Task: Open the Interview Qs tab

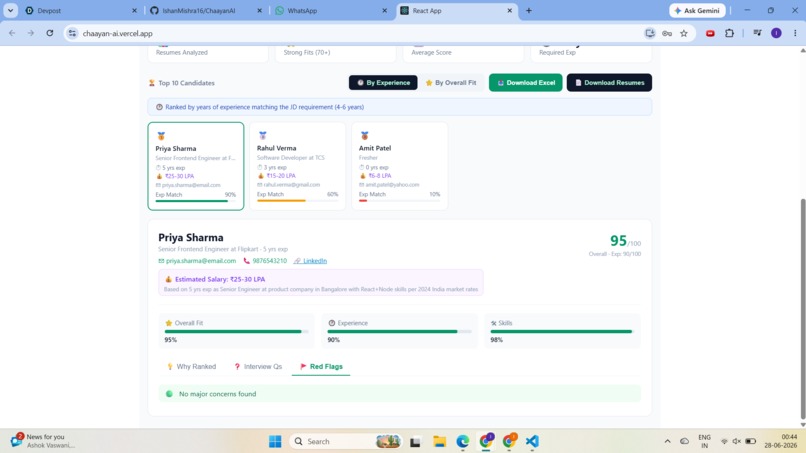Action: [x=258, y=367]
